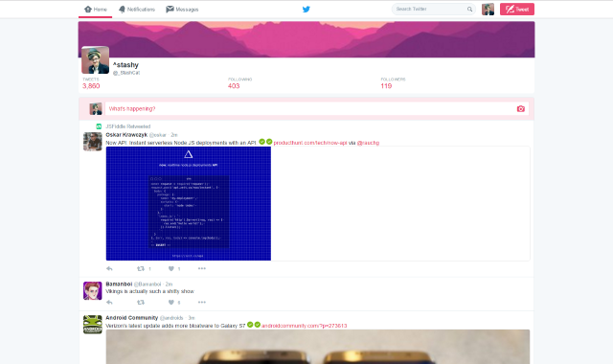View the Followers count 119
The height and width of the screenshot is (364, 613).
(386, 85)
